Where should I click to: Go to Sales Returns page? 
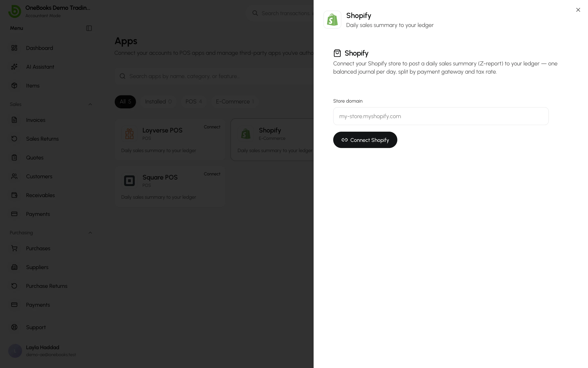[42, 139]
